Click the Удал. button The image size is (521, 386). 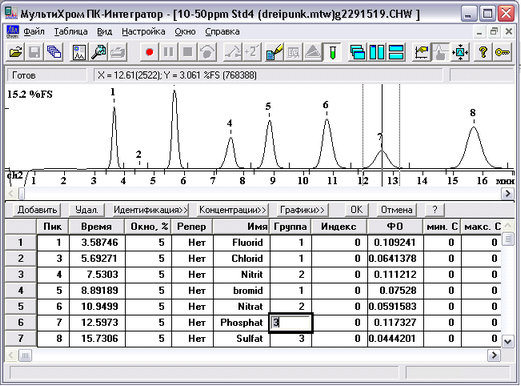coord(87,210)
